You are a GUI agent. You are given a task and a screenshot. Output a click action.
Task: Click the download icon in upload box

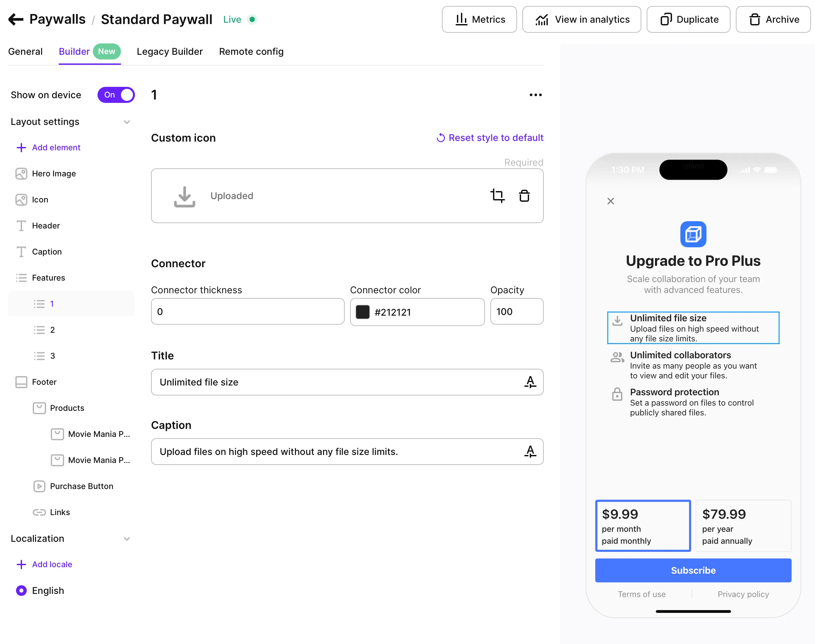coord(184,196)
